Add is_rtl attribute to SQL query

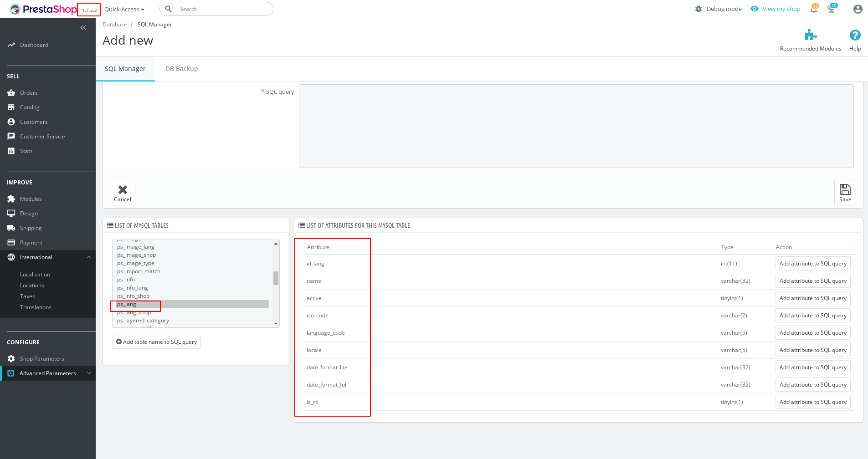813,402
